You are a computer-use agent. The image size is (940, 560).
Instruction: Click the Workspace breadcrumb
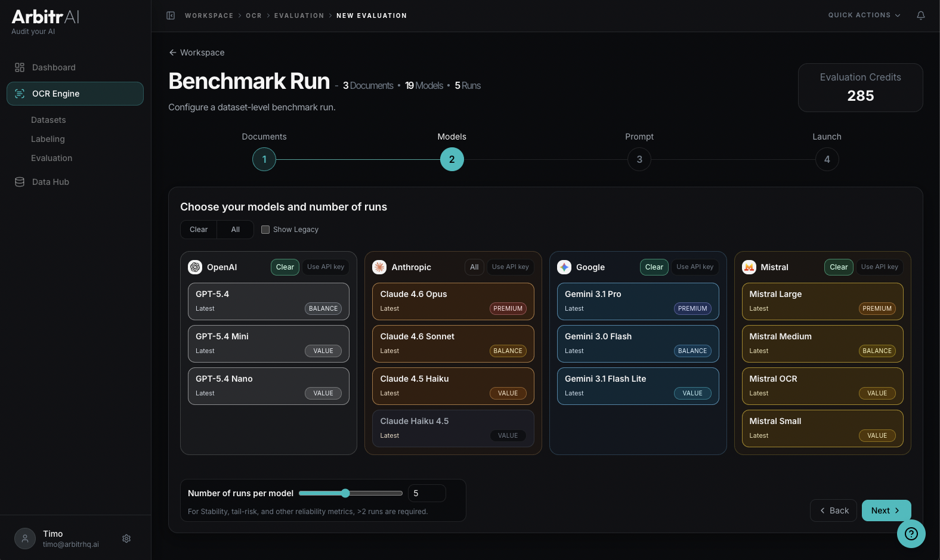209,16
